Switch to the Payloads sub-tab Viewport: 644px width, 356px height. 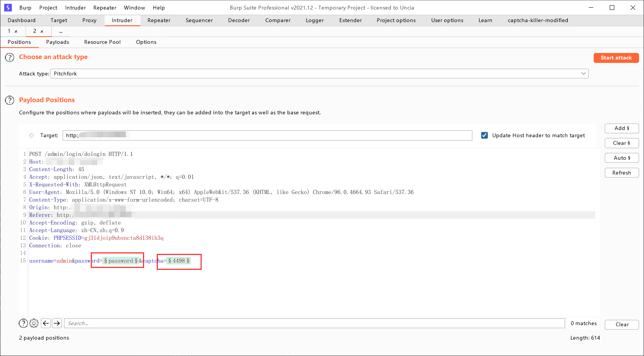click(x=58, y=42)
